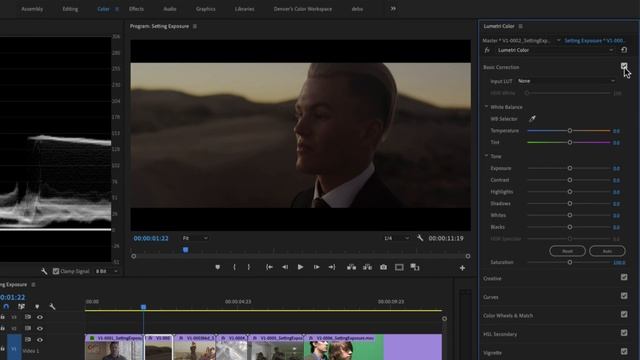Step forward one frame

pos(316,267)
